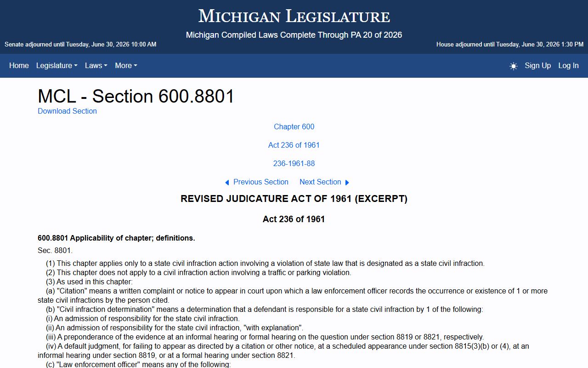Click the 'MCL - Section 600.8801' page heading

(136, 96)
